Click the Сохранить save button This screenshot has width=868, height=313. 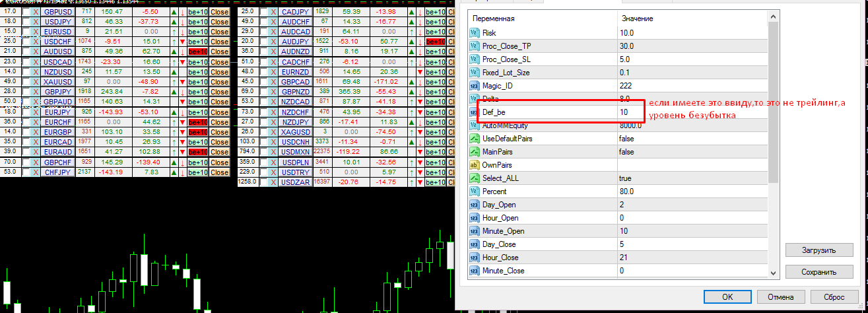coord(818,271)
